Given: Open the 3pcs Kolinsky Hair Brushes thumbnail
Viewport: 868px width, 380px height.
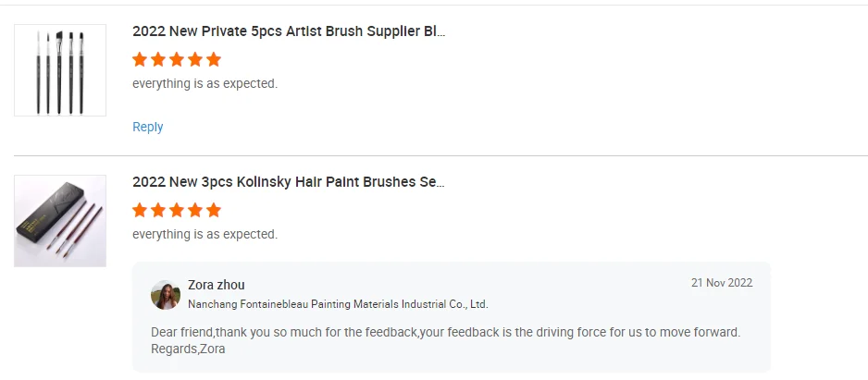Looking at the screenshot, I should pyautogui.click(x=59, y=221).
